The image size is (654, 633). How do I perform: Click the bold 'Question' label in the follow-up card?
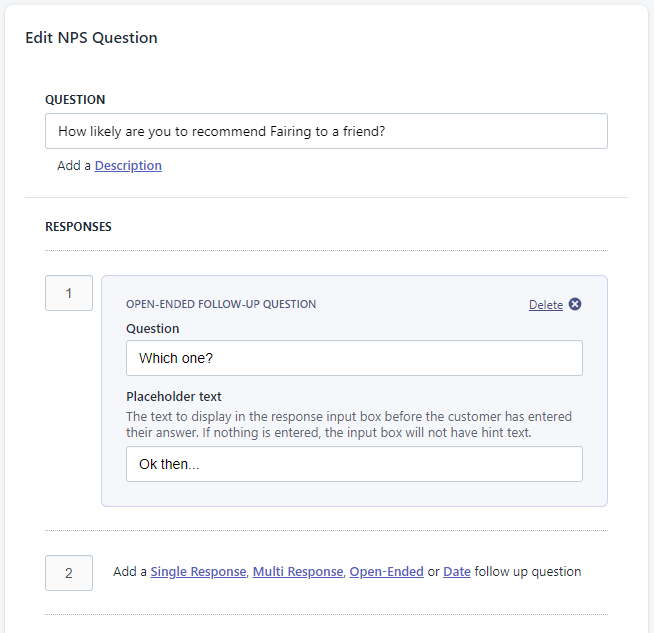153,329
